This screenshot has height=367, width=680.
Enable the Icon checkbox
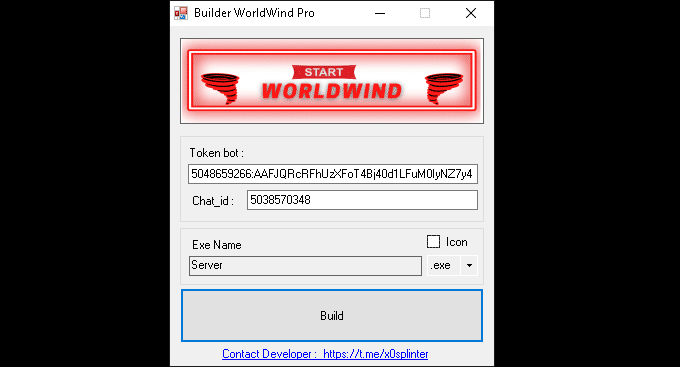(x=433, y=242)
